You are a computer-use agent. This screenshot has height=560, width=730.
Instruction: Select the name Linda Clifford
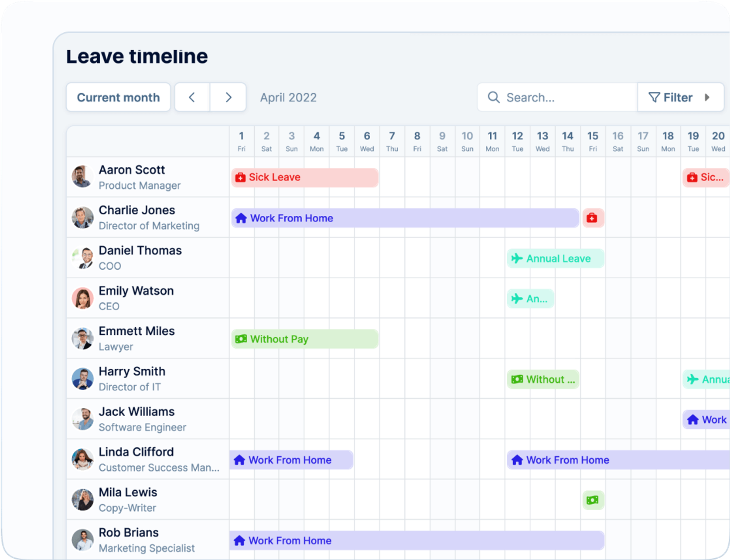(x=136, y=452)
